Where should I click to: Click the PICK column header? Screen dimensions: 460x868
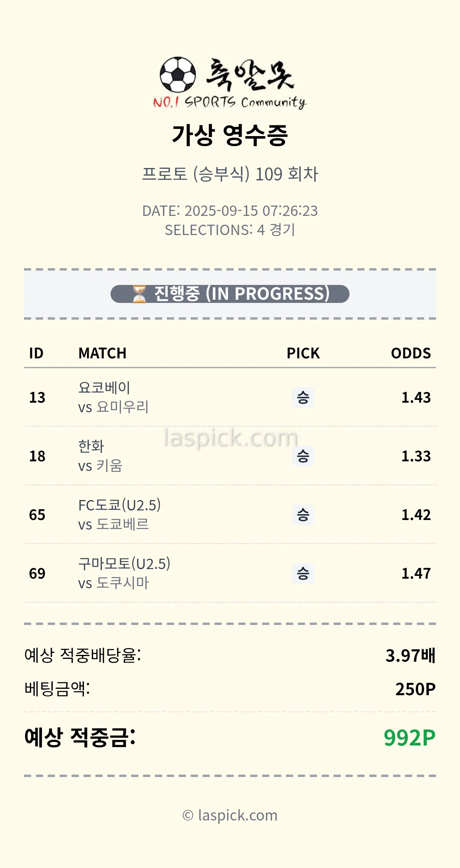click(x=303, y=353)
